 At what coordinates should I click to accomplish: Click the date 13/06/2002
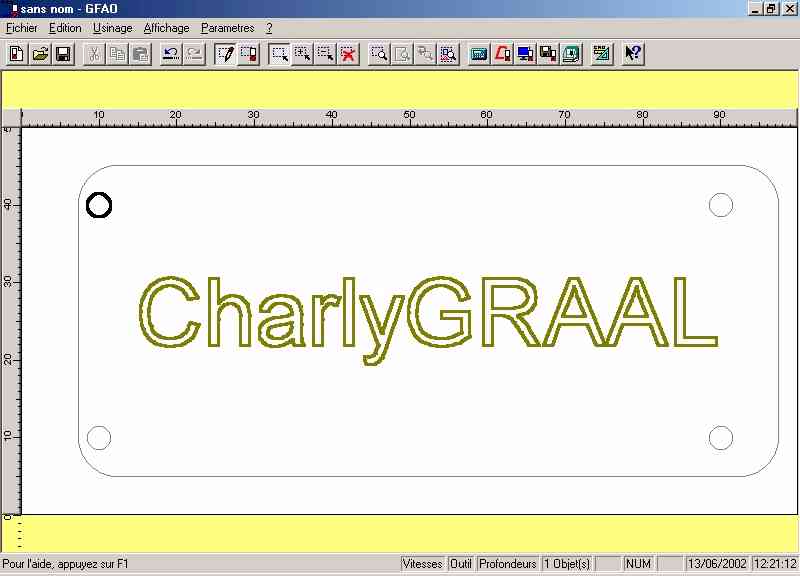pyautogui.click(x=717, y=564)
